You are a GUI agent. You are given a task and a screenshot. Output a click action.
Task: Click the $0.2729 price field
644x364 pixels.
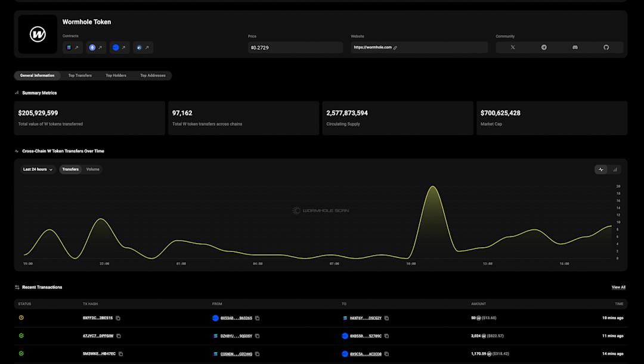click(295, 48)
